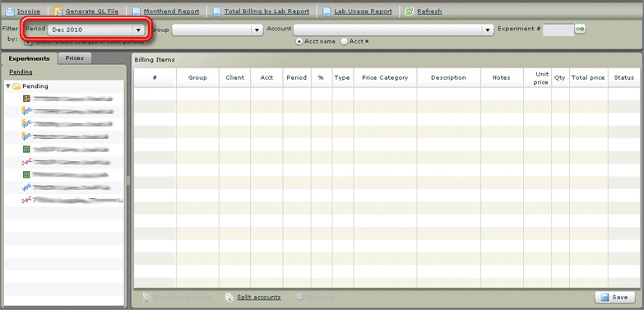Click the Invoice envelope icon
Image resolution: width=644 pixels, height=310 pixels.
(9, 12)
